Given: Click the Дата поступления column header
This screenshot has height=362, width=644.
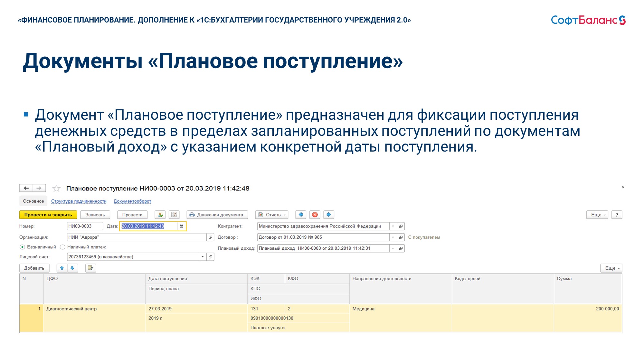Looking at the screenshot, I should click(x=196, y=279).
